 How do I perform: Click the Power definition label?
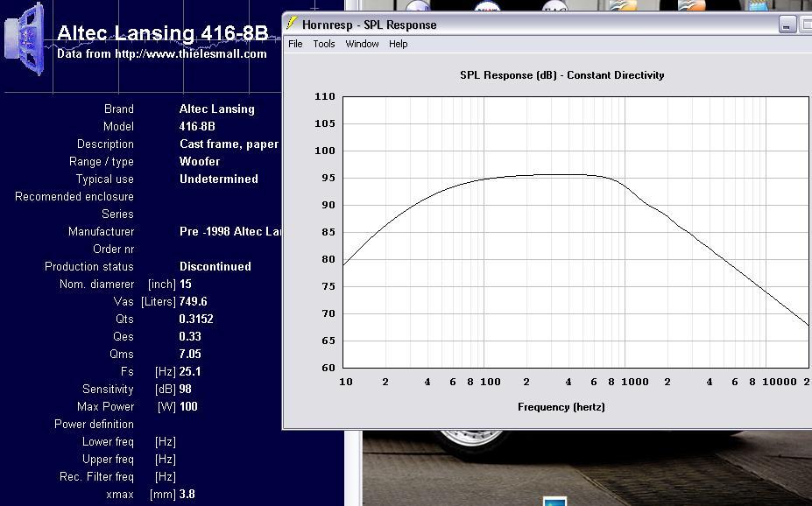point(94,425)
